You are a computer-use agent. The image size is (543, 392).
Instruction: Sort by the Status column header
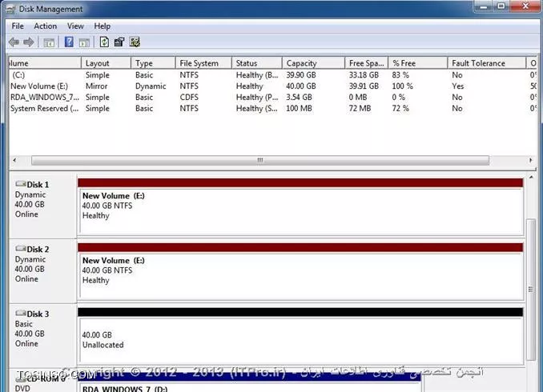[x=256, y=63]
